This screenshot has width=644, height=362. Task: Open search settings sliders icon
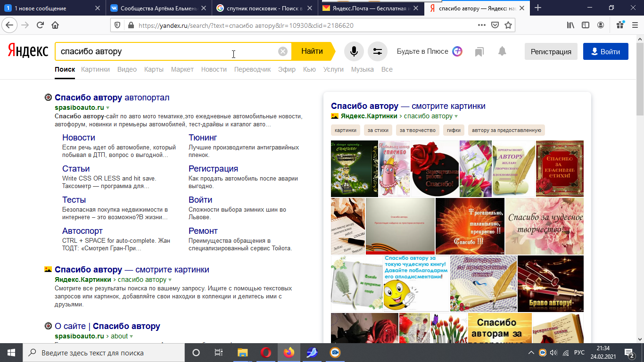[377, 51]
